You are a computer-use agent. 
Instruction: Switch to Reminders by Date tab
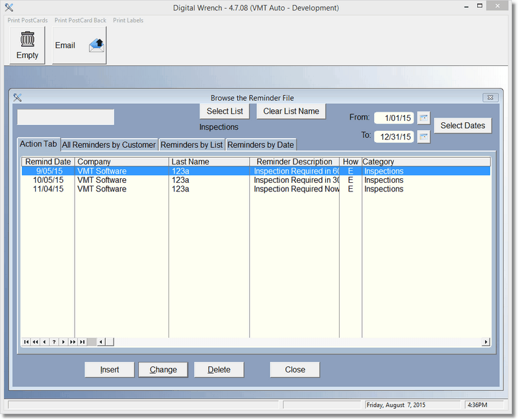[x=260, y=145]
